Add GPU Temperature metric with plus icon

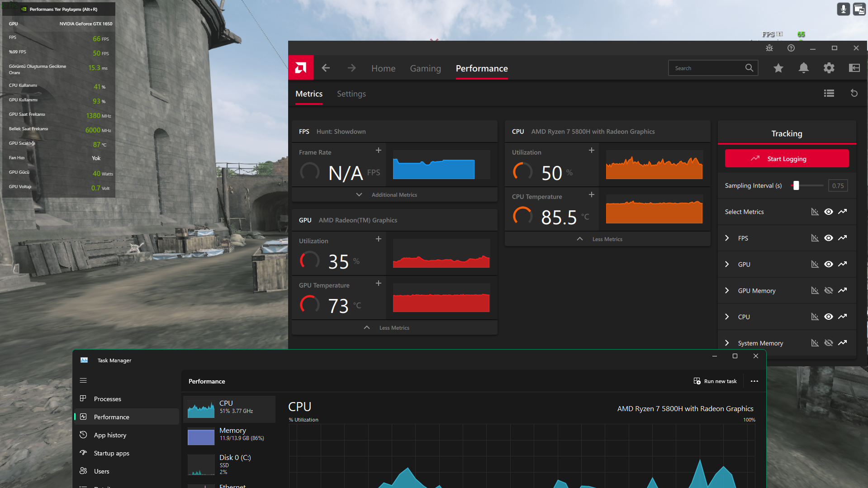click(x=379, y=283)
